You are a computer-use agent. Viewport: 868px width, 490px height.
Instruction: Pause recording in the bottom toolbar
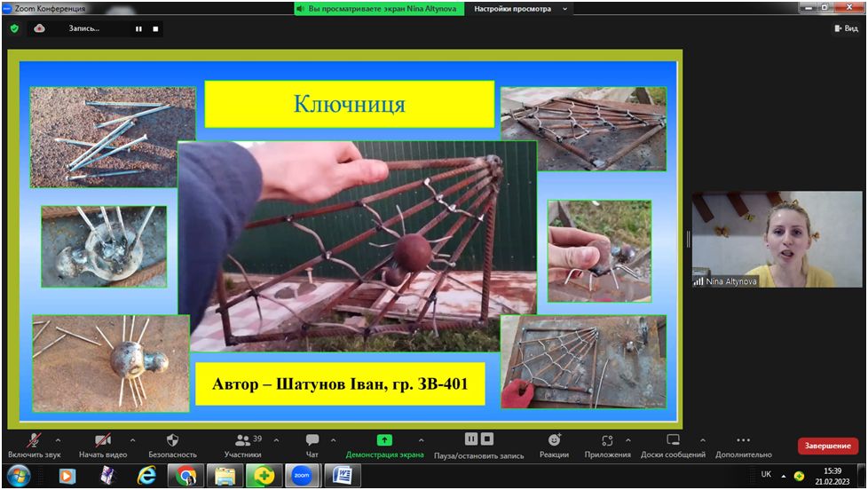[x=470, y=439]
